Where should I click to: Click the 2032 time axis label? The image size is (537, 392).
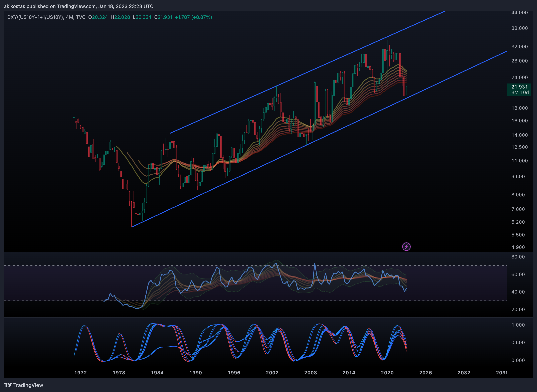[x=464, y=373]
